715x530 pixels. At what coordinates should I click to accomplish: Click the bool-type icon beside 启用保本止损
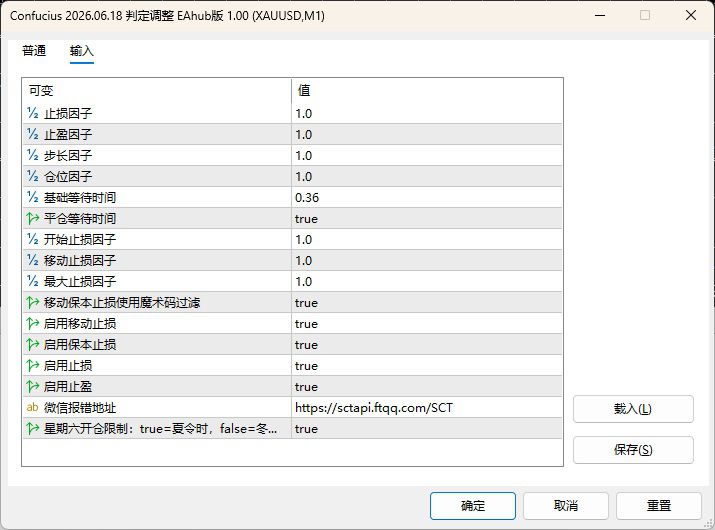tap(32, 344)
